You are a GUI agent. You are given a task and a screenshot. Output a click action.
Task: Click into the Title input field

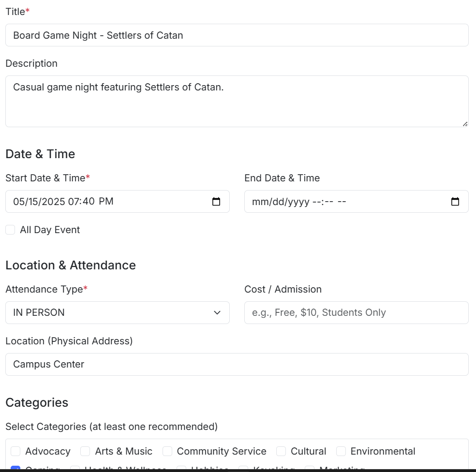click(x=237, y=35)
